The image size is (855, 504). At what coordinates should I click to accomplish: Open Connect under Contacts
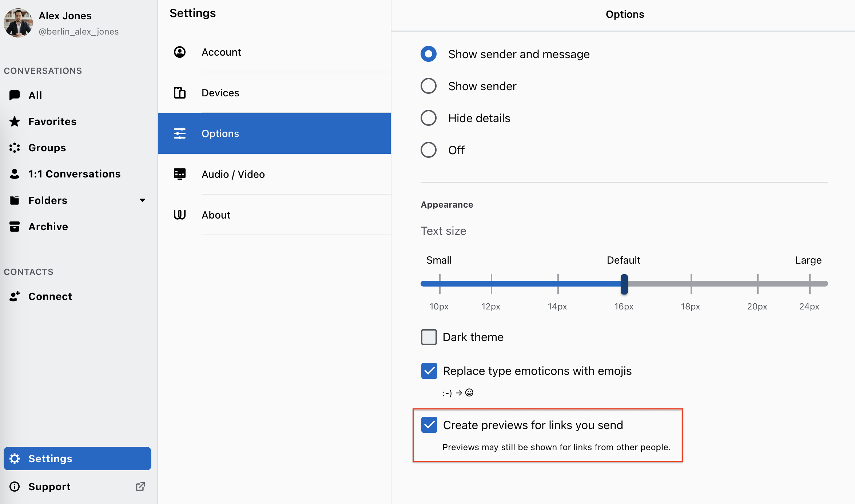tap(77, 296)
